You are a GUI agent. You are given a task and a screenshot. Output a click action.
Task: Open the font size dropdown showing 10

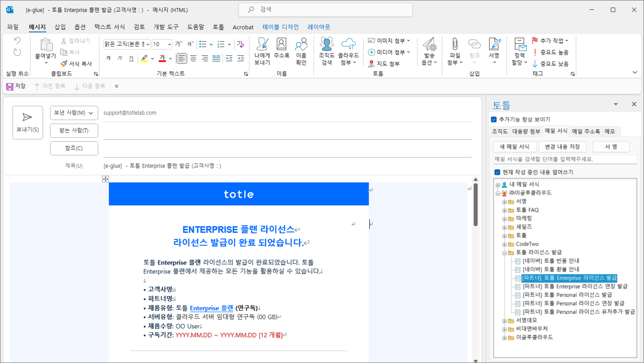[169, 44]
